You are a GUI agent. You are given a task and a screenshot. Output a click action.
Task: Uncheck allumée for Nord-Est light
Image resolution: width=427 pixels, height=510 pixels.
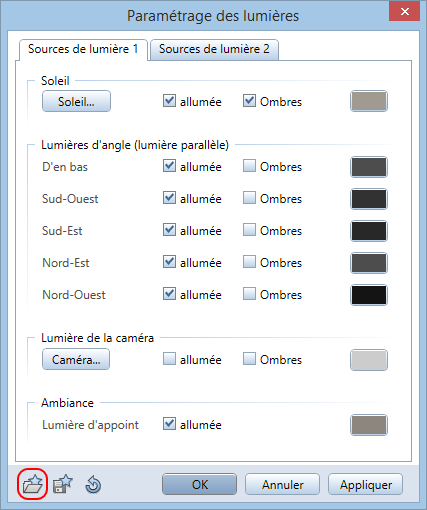click(169, 262)
